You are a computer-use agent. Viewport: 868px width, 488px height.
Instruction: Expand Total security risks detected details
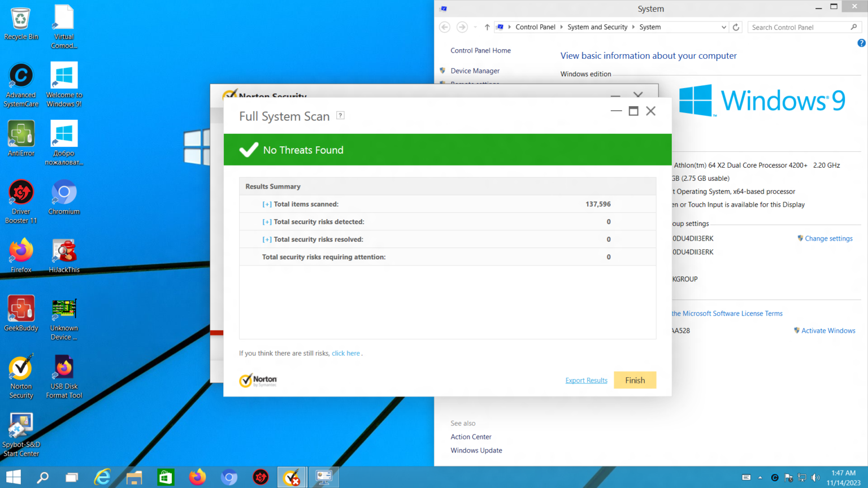click(266, 221)
